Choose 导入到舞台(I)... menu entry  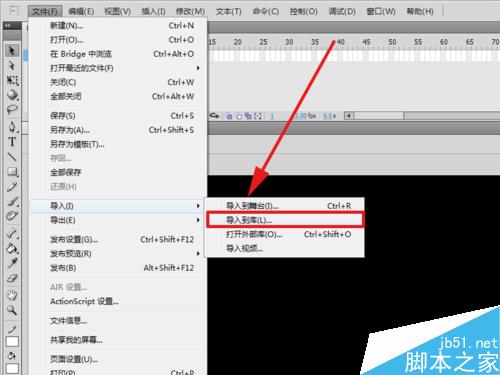tap(284, 206)
